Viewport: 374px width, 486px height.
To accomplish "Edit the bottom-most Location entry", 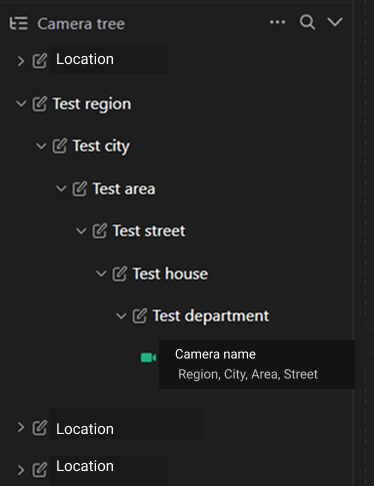I will pos(40,470).
